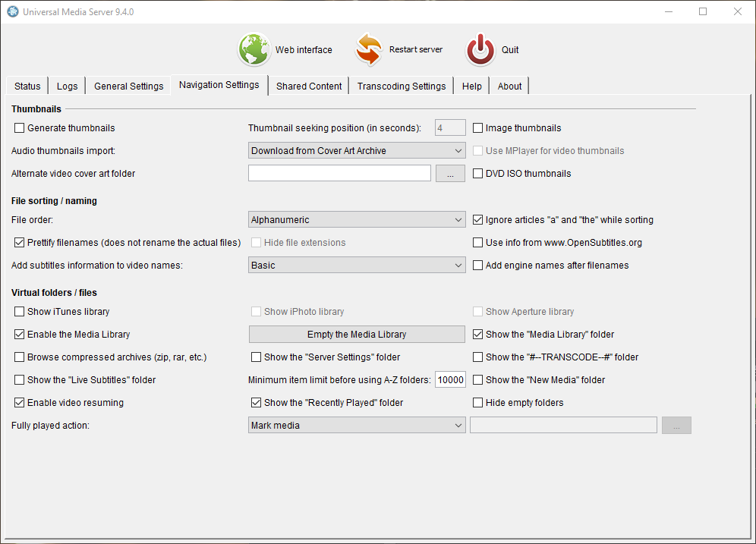Switch to the Status tab
This screenshot has width=756, height=544.
[27, 86]
